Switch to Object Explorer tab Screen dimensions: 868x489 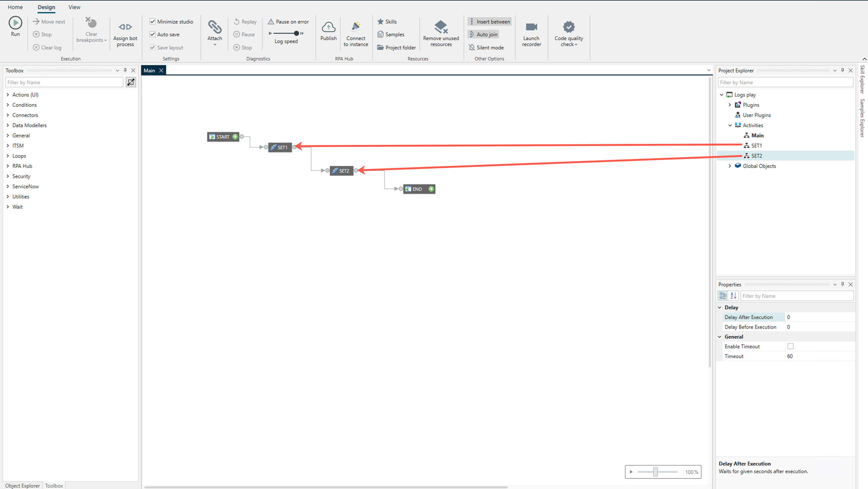pyautogui.click(x=22, y=485)
